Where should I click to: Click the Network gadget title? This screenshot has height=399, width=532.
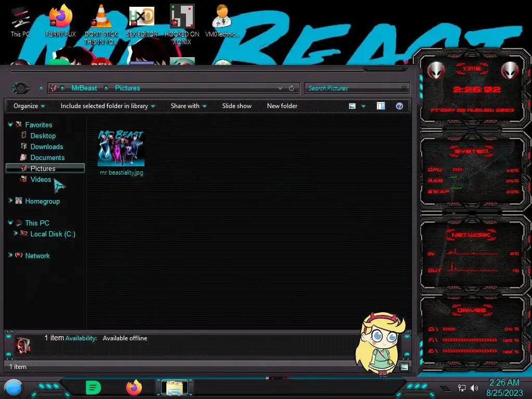coord(471,235)
